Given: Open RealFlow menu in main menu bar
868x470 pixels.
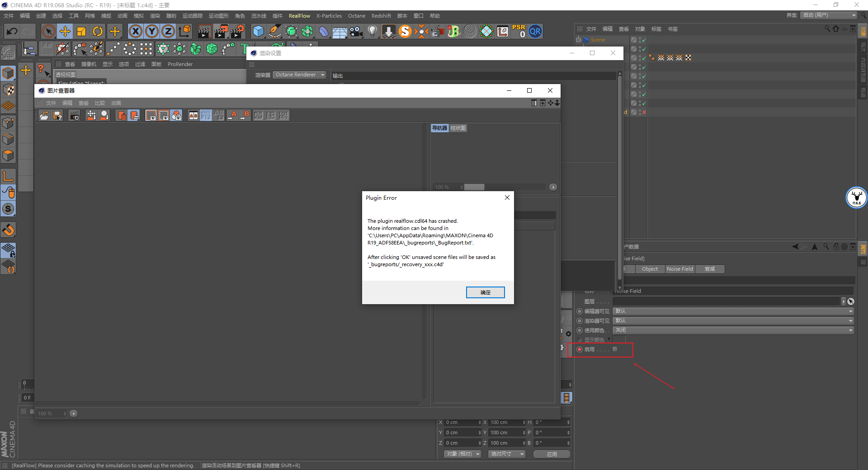Looking at the screenshot, I should click(299, 16).
